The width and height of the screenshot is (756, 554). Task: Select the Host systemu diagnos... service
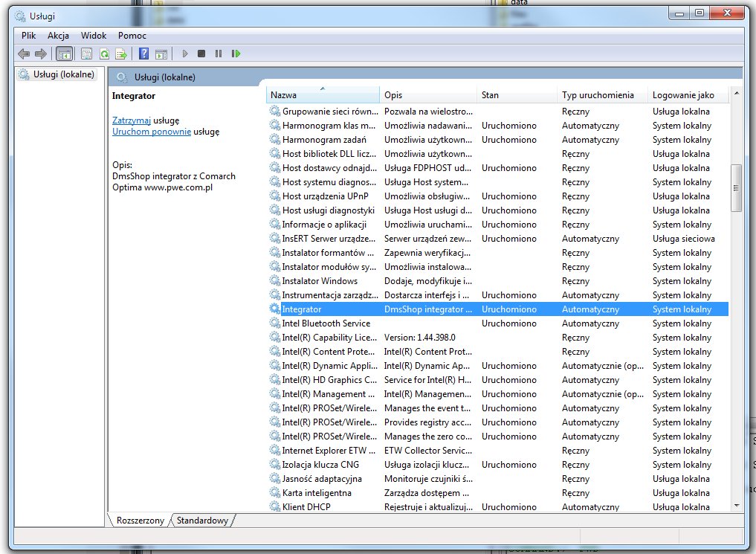click(x=499, y=181)
